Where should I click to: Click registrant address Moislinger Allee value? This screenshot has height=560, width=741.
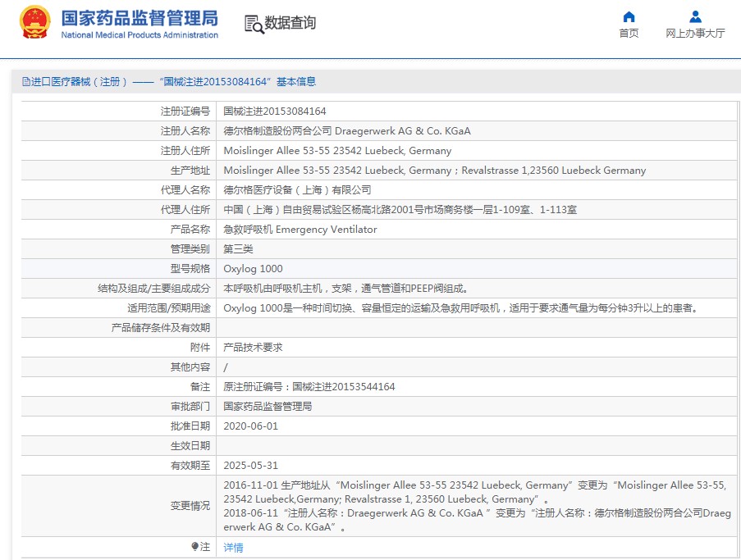tap(337, 151)
